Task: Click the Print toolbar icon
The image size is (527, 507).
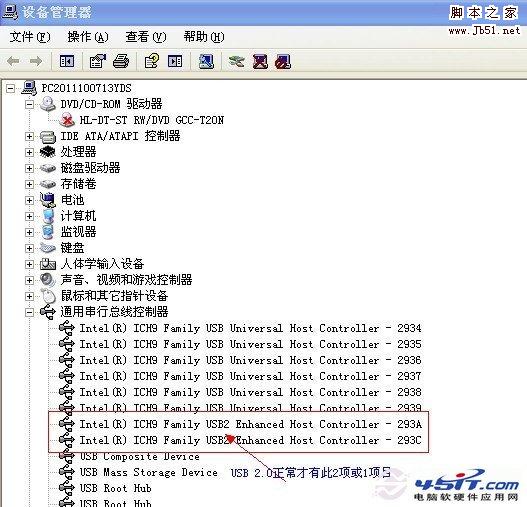Action: (x=121, y=61)
